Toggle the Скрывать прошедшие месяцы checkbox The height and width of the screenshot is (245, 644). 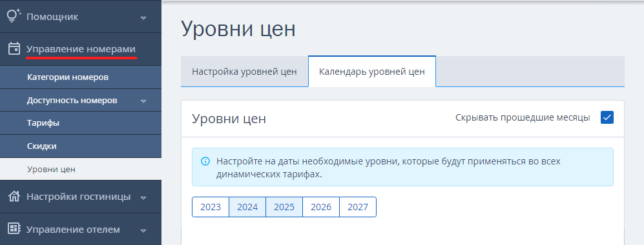point(607,117)
